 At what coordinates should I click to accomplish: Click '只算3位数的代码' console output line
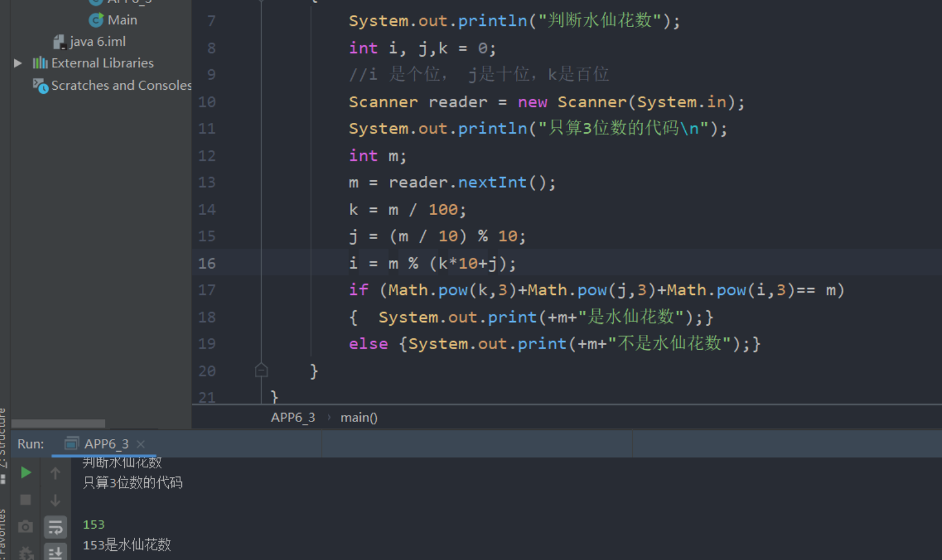(133, 482)
